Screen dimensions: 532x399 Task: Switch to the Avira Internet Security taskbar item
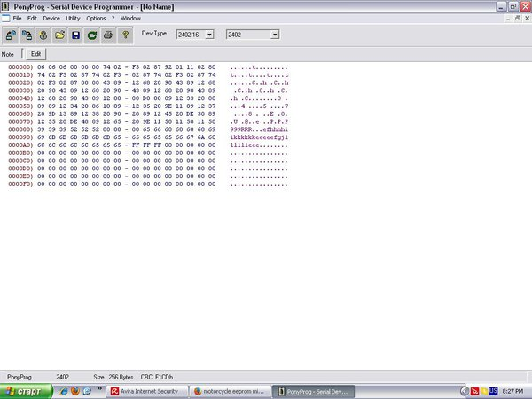pyautogui.click(x=147, y=392)
